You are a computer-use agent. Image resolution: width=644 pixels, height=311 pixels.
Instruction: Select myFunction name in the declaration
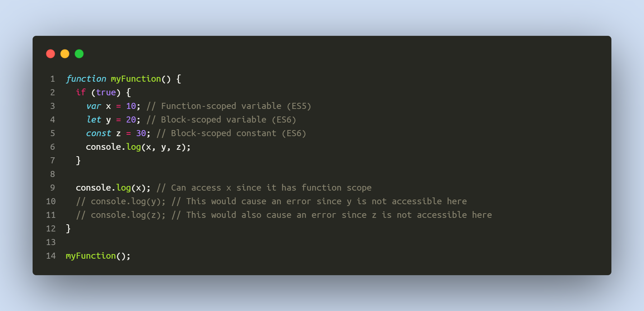[x=136, y=79]
